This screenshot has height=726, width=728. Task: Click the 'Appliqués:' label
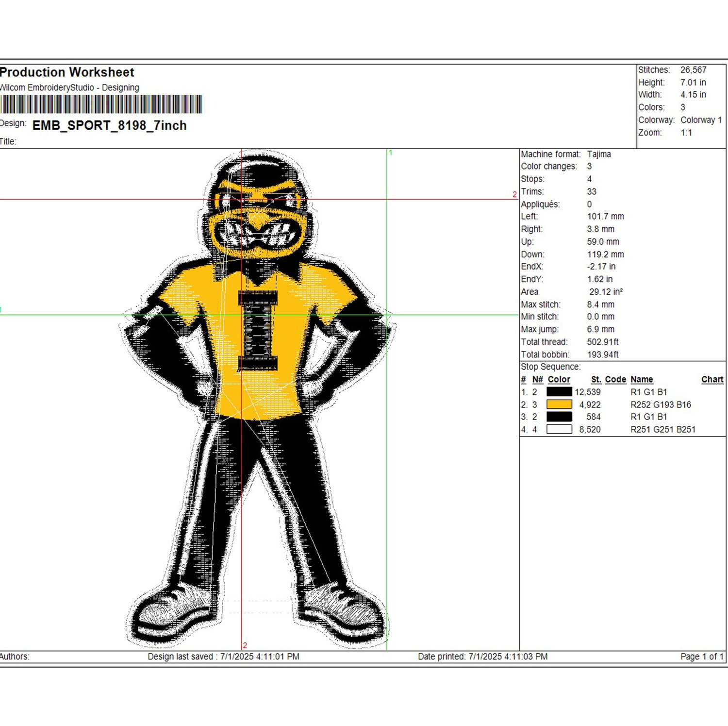tap(540, 204)
